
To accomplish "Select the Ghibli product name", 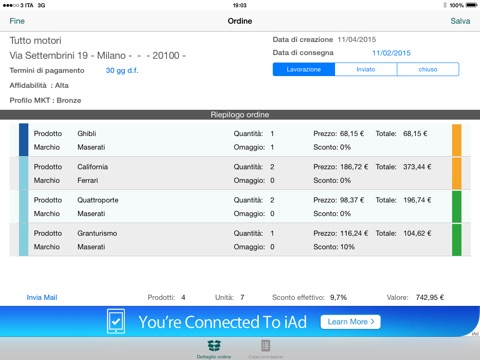I will (87, 133).
